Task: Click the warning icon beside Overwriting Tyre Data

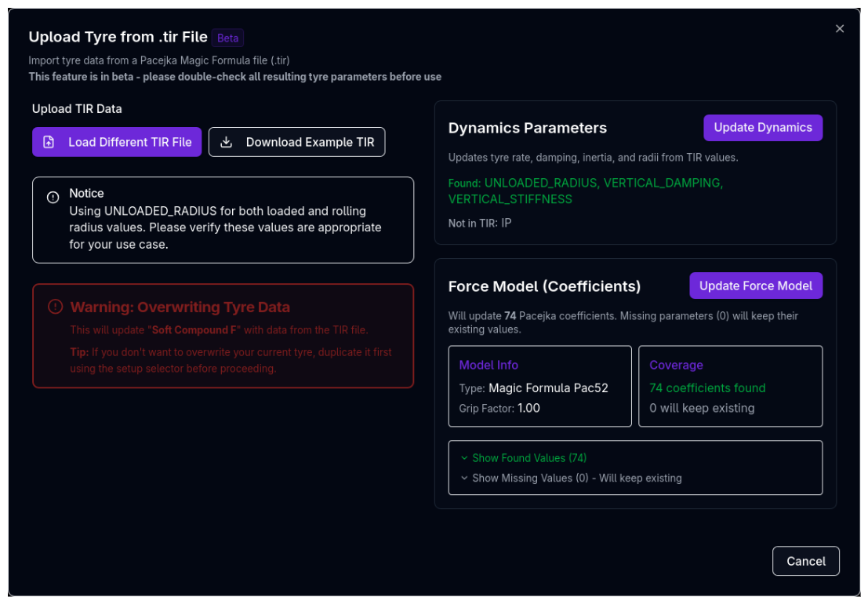Action: pos(55,307)
